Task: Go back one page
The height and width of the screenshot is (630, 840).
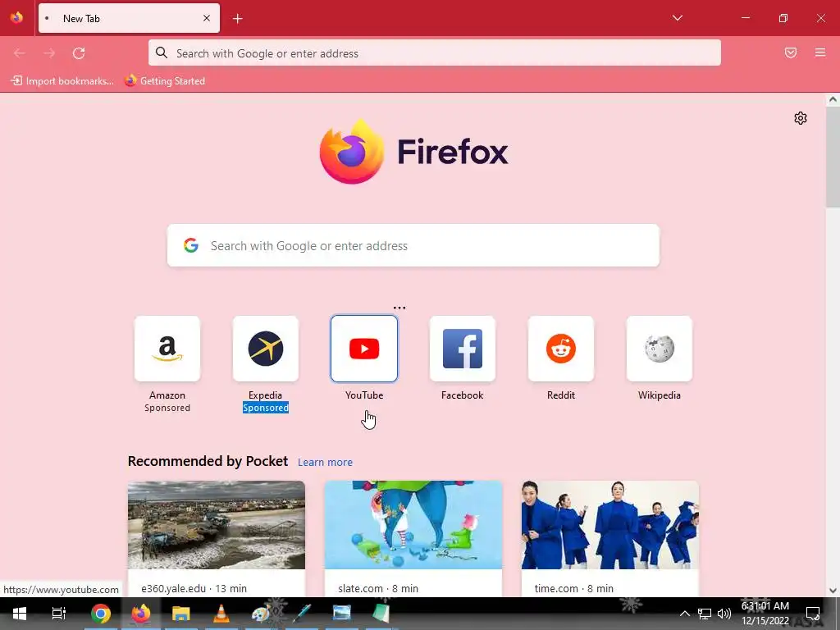Action: tap(20, 53)
